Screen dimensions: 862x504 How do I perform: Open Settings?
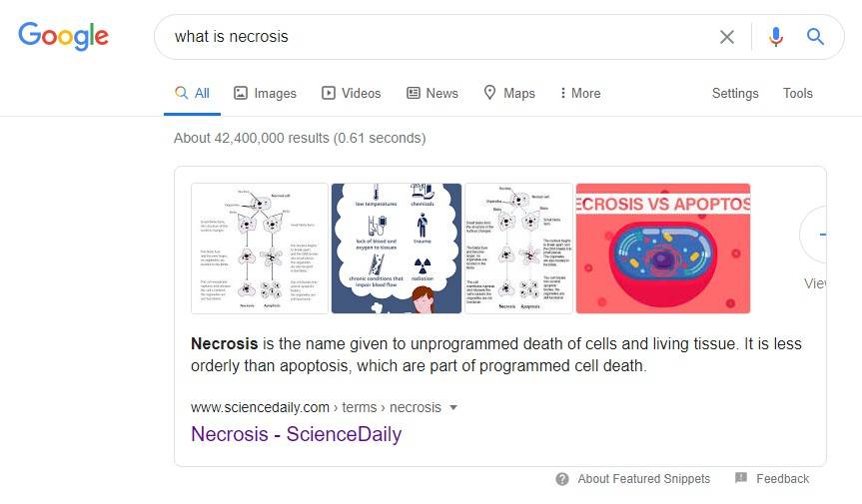point(735,94)
